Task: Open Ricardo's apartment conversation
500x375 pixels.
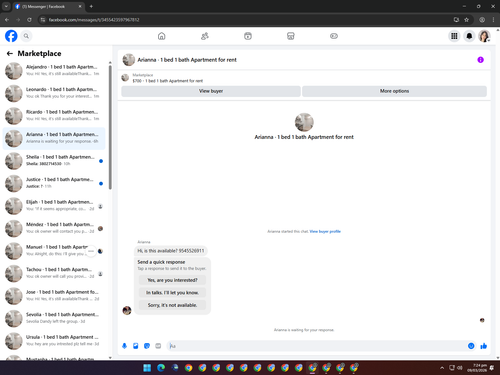Action: tap(54, 116)
